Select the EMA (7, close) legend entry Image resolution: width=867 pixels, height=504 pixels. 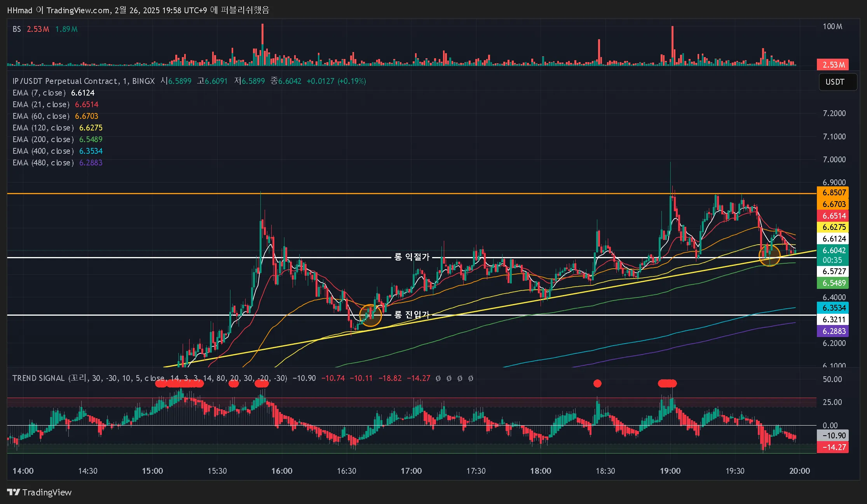(54, 93)
